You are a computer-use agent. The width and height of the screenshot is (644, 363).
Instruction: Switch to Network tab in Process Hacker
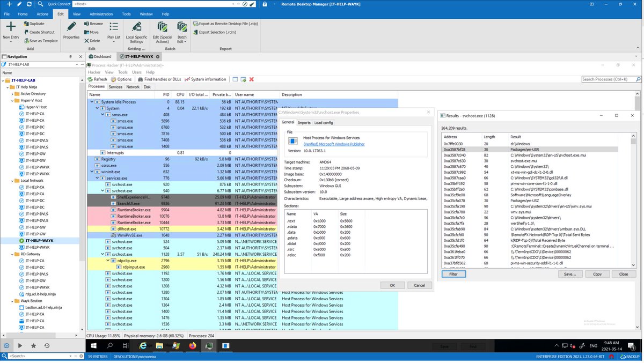tap(133, 87)
